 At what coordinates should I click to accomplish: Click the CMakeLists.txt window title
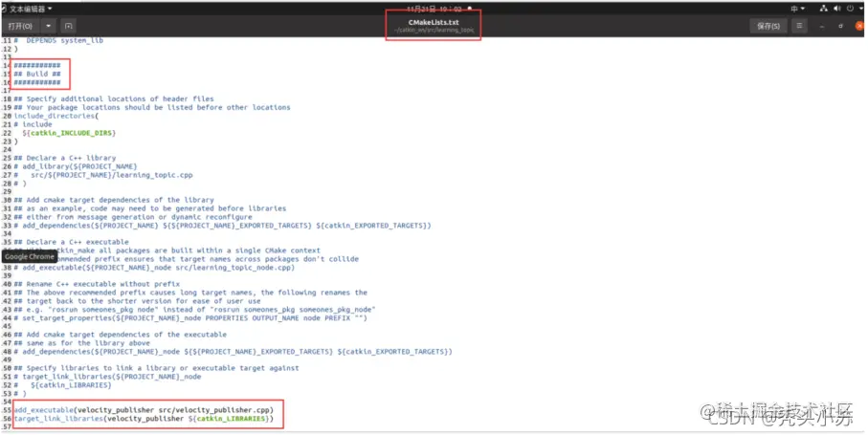point(434,23)
